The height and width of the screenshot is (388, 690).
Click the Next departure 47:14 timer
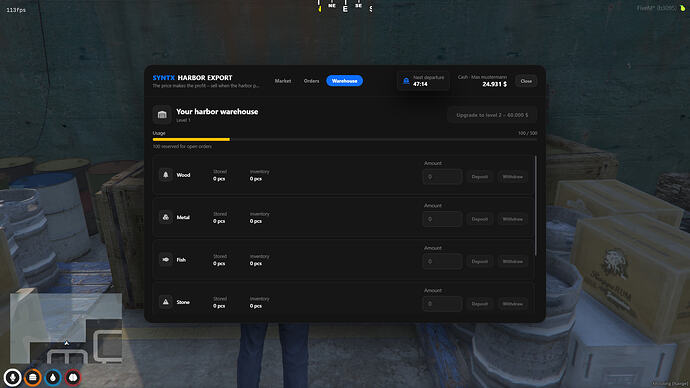click(423, 81)
